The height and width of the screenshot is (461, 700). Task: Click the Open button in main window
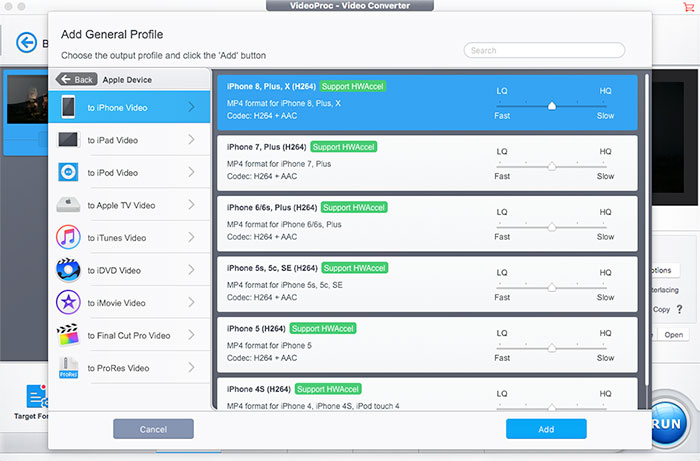[673, 335]
